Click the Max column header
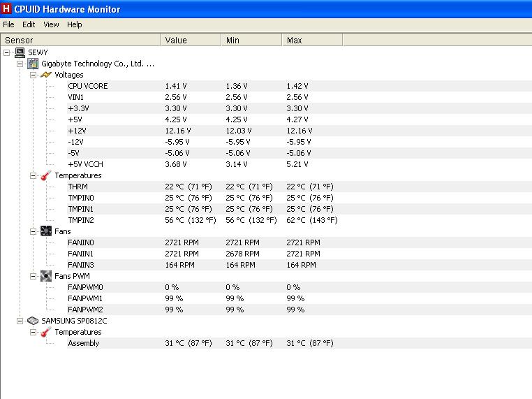 [x=312, y=40]
